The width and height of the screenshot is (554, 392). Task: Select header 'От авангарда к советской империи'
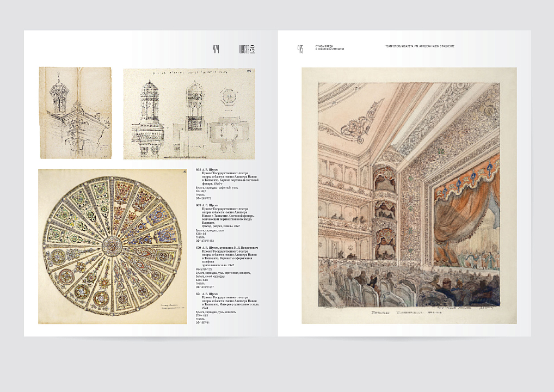[330, 48]
